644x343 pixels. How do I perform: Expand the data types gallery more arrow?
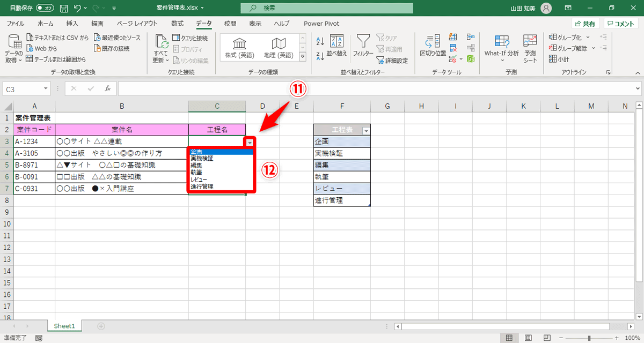tap(302, 56)
